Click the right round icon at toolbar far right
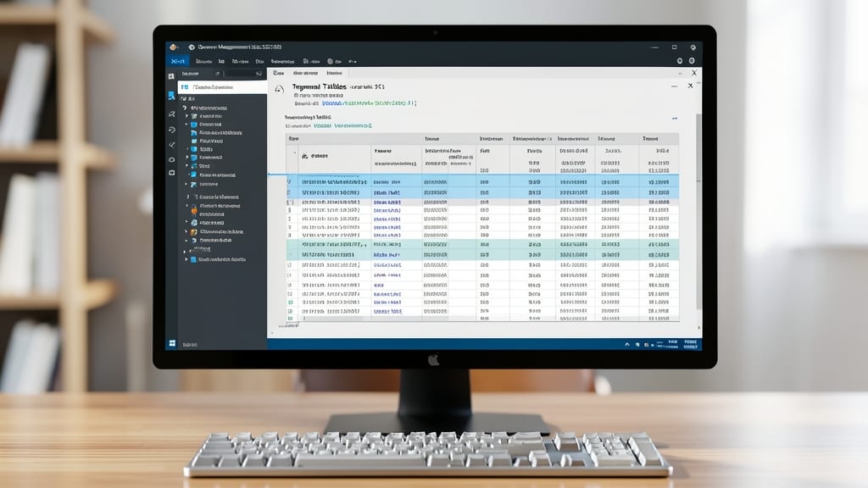Image resolution: width=868 pixels, height=488 pixels. tap(692, 61)
